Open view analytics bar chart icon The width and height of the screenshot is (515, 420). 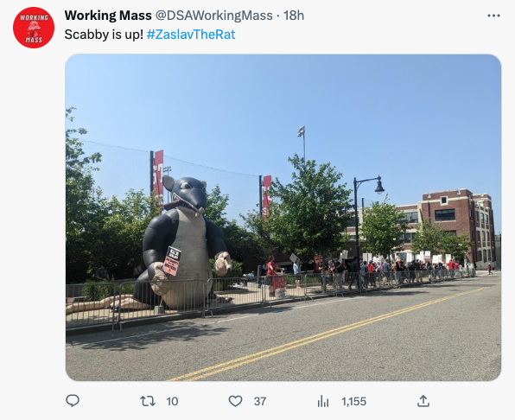tap(323, 401)
